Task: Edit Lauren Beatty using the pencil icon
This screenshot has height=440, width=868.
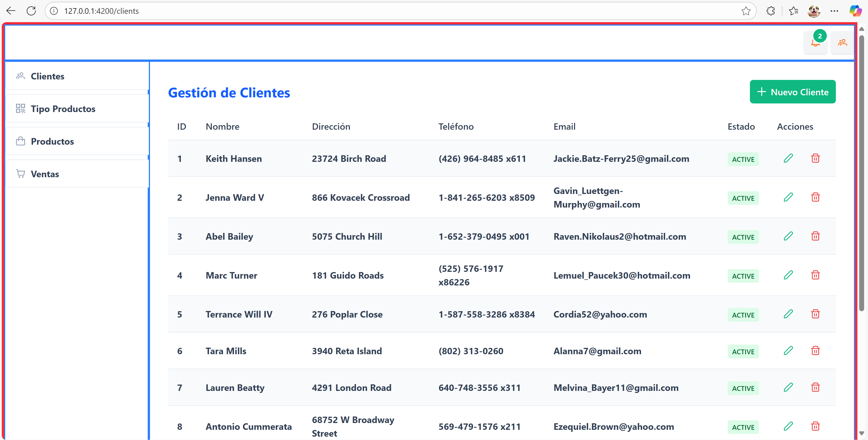Action: 788,387
